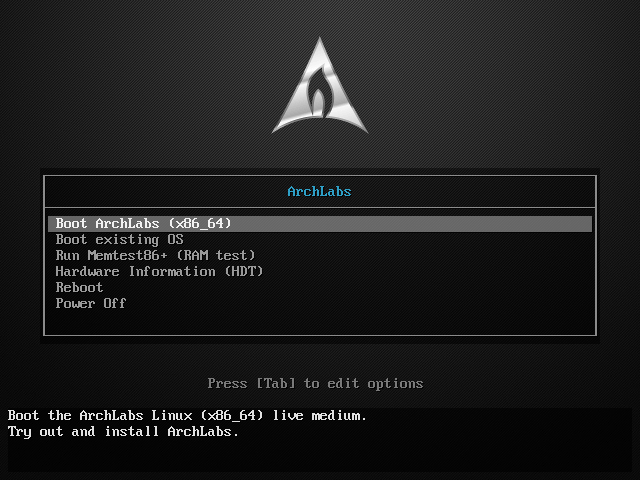640x480 pixels.
Task: Choose Power Off from the boot menu
Action: pyautogui.click(x=91, y=304)
